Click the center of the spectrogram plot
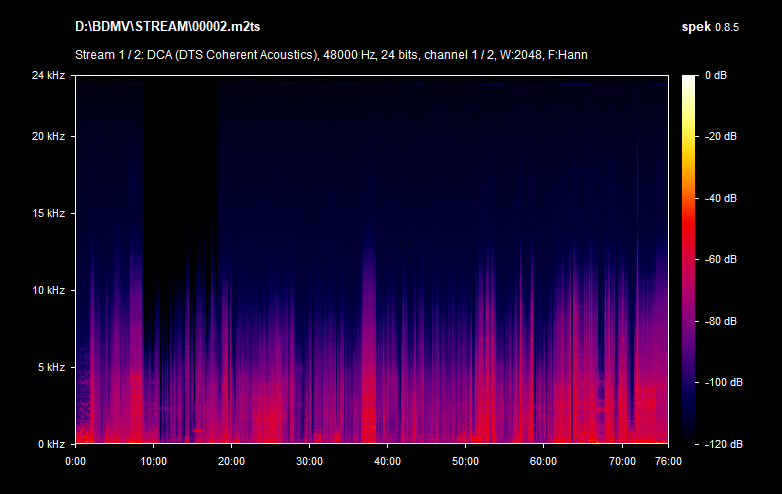The width and height of the screenshot is (782, 494). tap(371, 259)
